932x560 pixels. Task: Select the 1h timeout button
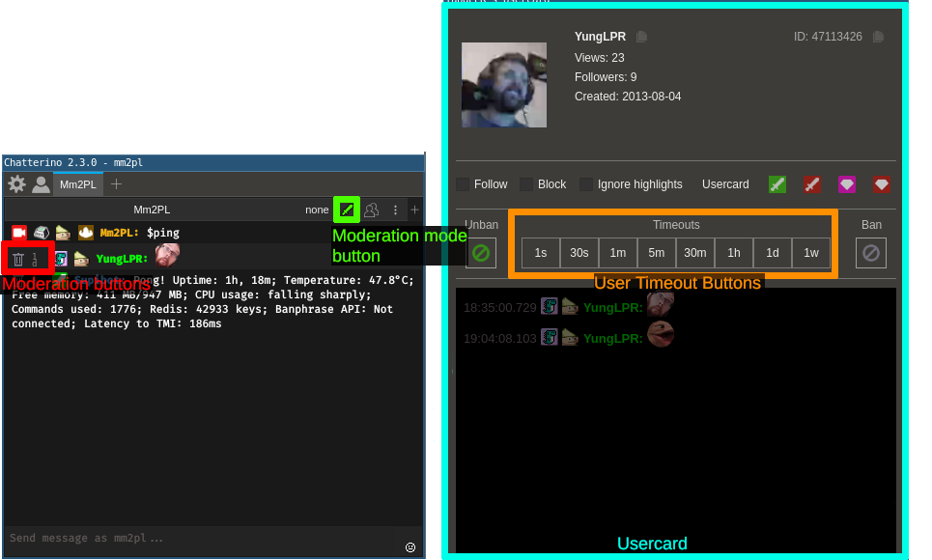tap(734, 253)
